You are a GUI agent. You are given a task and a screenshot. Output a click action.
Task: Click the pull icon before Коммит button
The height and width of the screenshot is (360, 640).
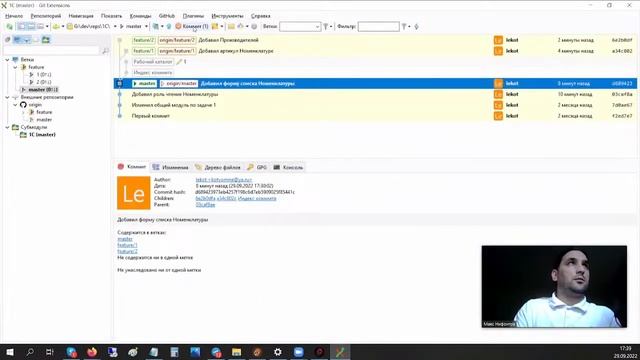156,27
